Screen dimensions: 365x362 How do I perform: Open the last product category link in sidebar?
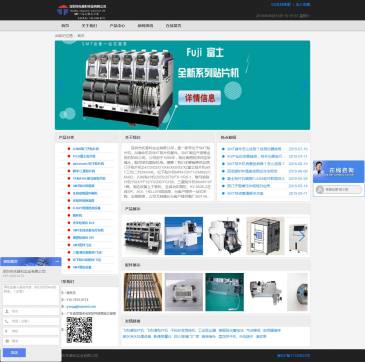(82, 267)
